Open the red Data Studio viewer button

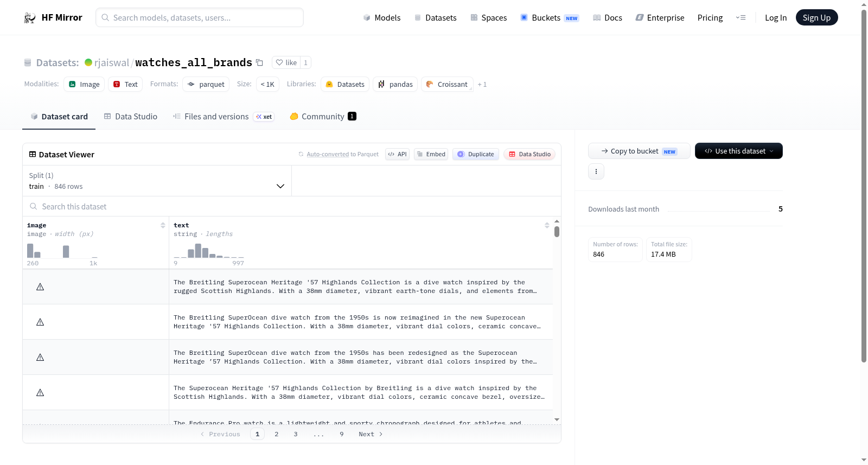click(529, 154)
